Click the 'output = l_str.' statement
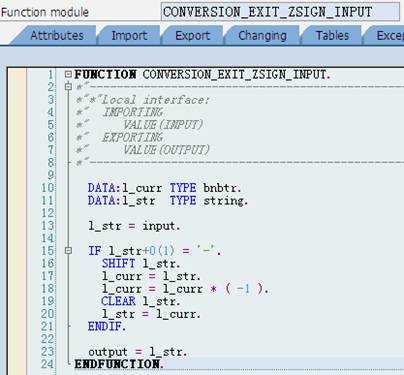 click(138, 352)
